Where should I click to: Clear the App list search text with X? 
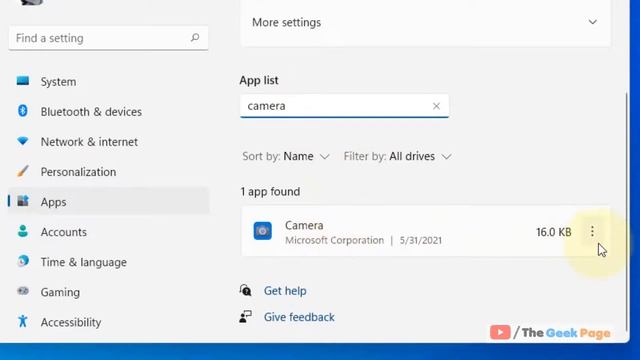[436, 106]
